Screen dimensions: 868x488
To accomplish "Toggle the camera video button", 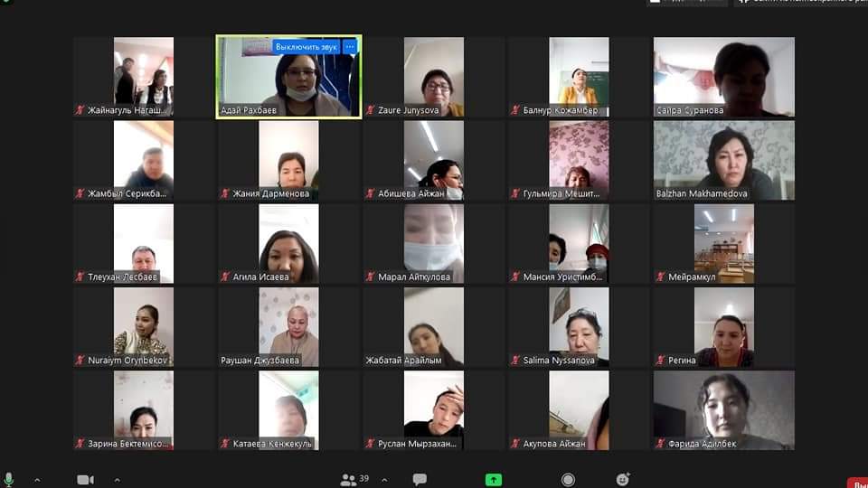I will pos(86,480).
